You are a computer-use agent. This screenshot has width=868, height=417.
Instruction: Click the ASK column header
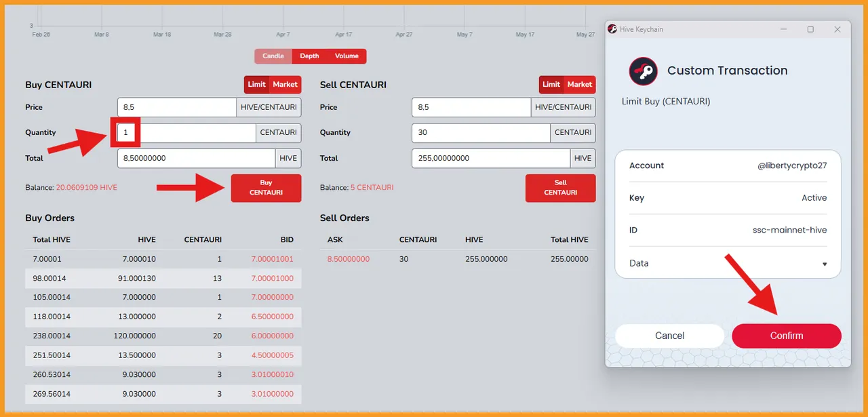[335, 239]
